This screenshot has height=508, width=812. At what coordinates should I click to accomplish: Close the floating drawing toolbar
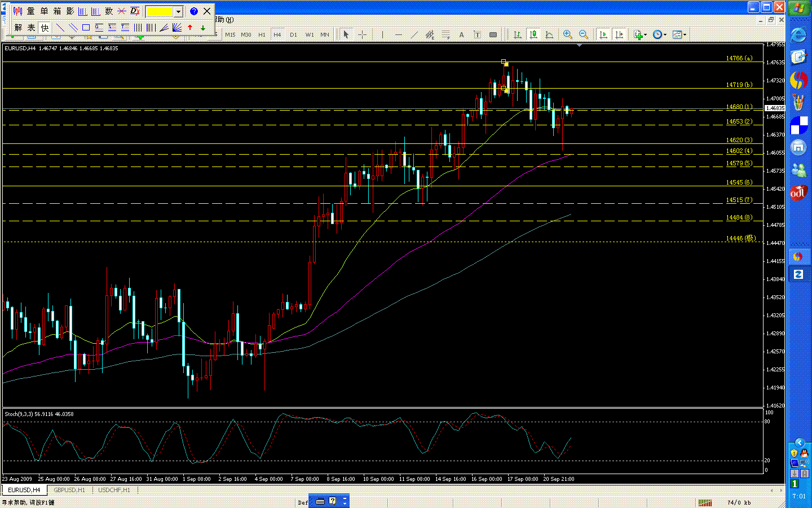point(207,11)
